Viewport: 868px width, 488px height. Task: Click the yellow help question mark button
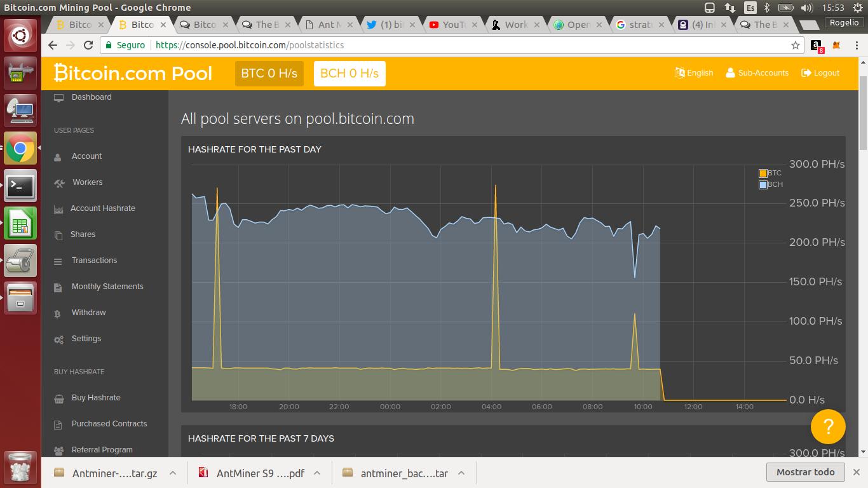[828, 426]
